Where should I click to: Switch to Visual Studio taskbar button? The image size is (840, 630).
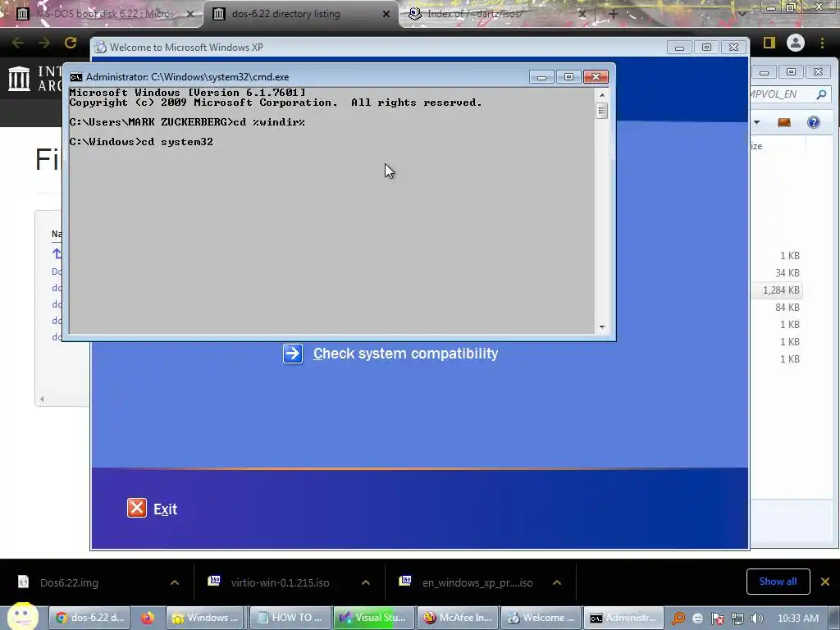(374, 618)
